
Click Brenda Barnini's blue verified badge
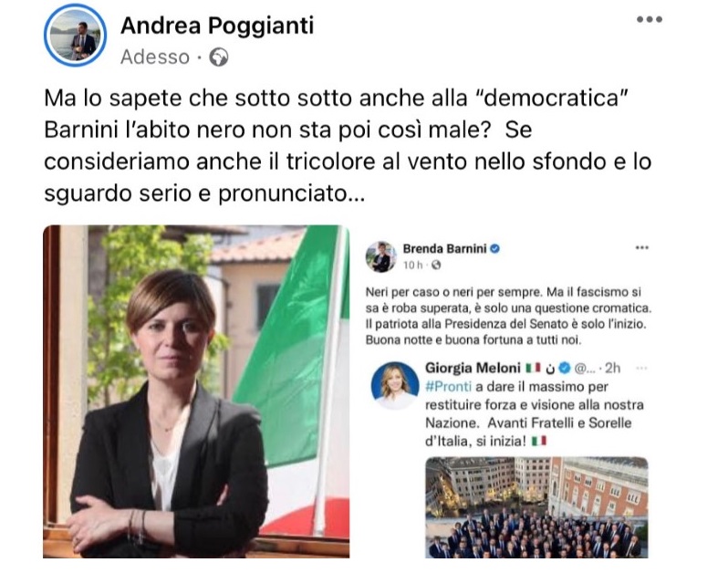pos(495,249)
